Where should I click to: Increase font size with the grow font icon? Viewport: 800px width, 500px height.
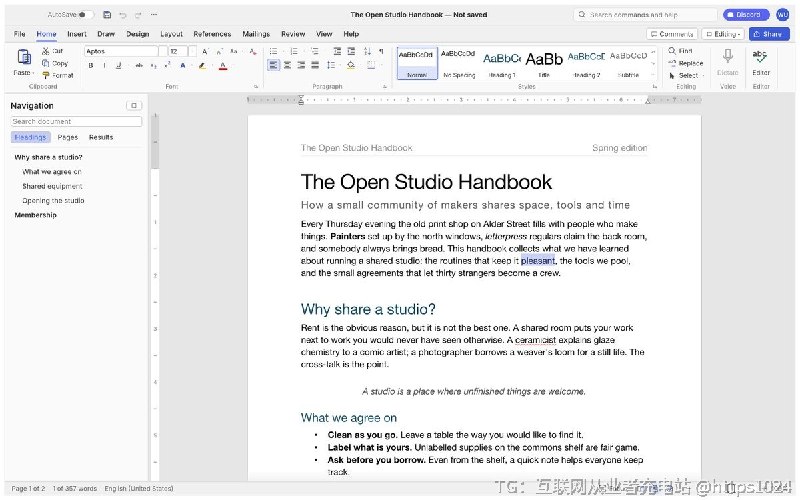tap(205, 52)
